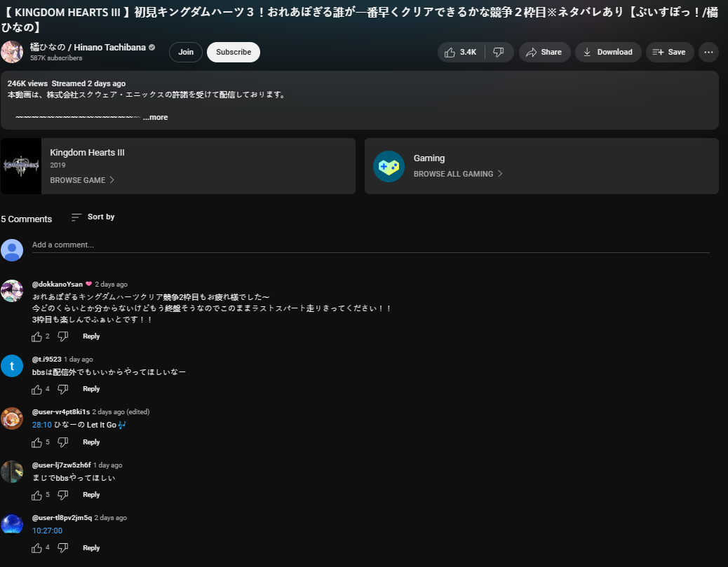Join channel membership

click(186, 52)
